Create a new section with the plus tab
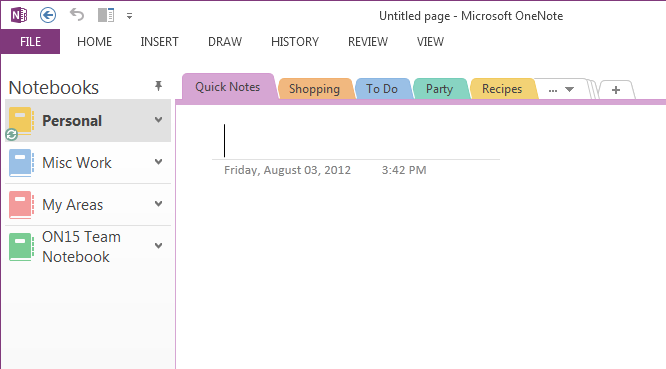 [x=616, y=90]
